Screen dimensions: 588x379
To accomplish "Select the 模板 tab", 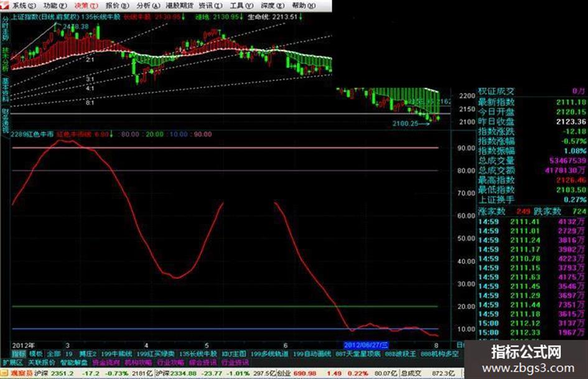I will (x=36, y=354).
